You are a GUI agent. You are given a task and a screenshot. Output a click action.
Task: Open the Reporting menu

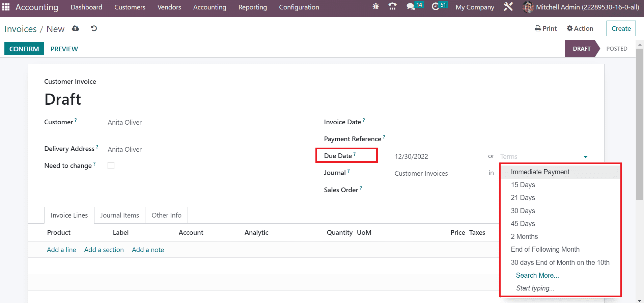click(252, 7)
